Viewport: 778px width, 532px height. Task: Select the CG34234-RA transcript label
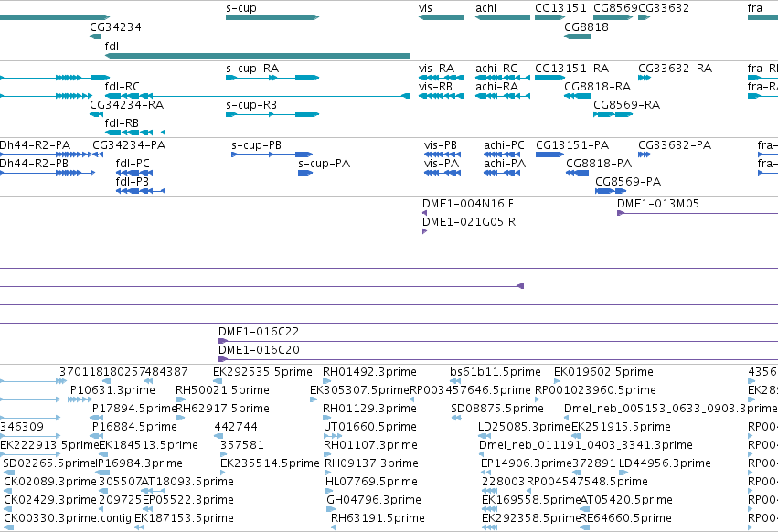pyautogui.click(x=126, y=105)
